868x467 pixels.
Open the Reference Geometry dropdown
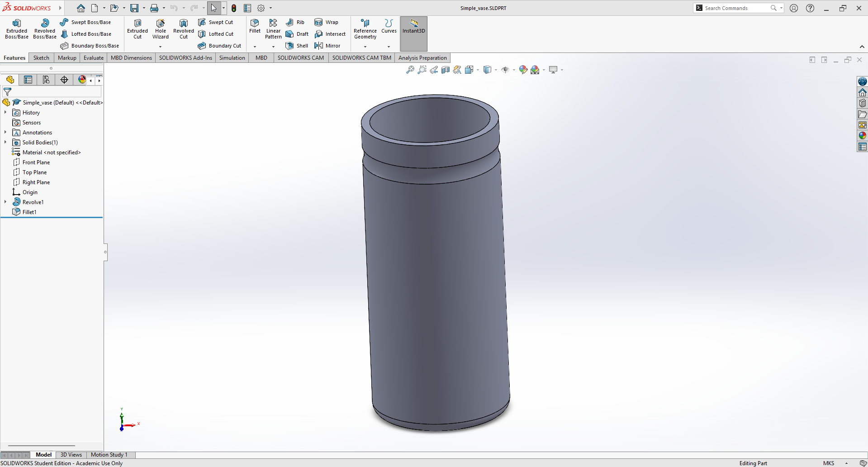(x=365, y=46)
